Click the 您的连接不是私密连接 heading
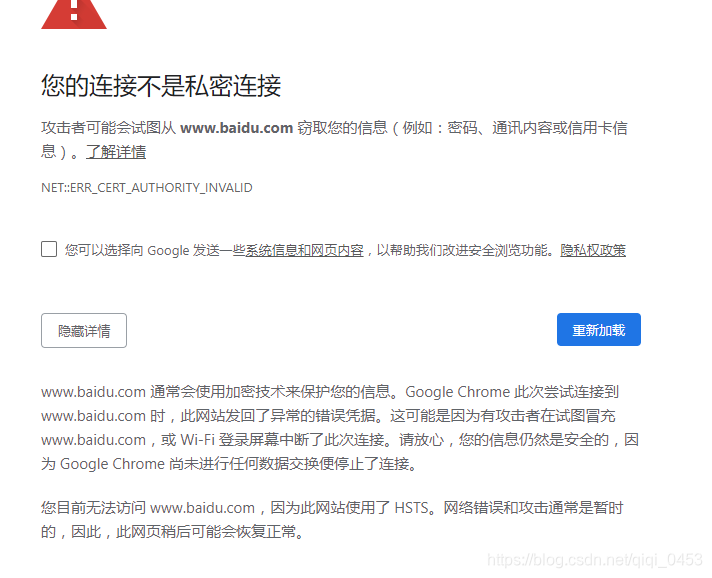This screenshot has height=578, width=712. click(161, 85)
